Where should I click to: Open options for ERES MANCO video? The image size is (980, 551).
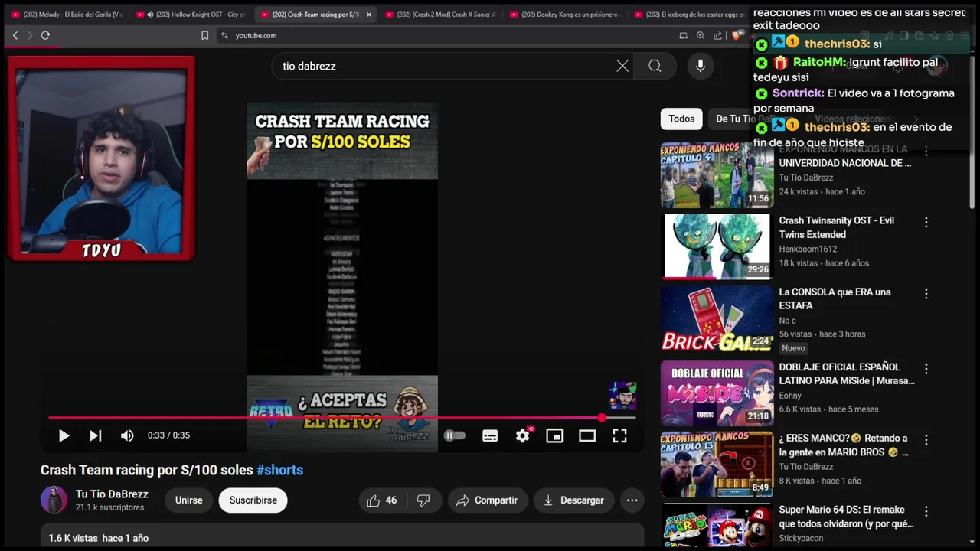[x=926, y=439]
